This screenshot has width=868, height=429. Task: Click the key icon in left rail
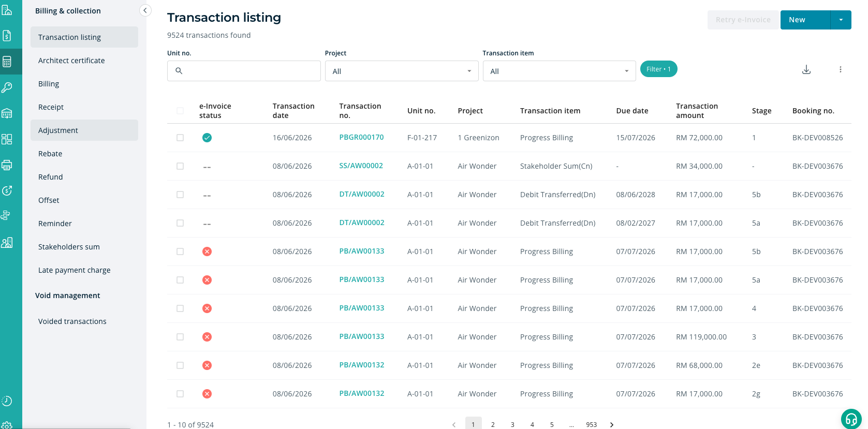7,87
